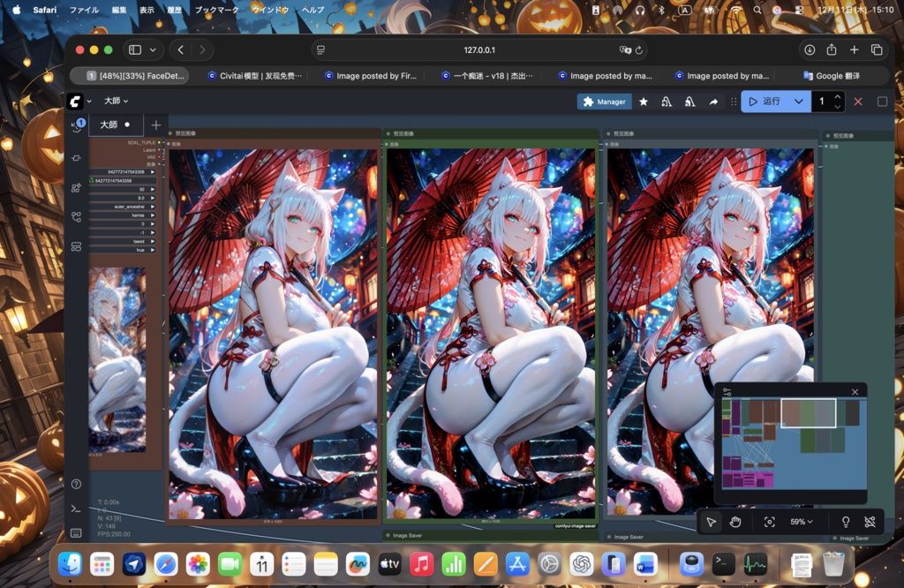Toggle the Safari sidebar button

[135, 50]
